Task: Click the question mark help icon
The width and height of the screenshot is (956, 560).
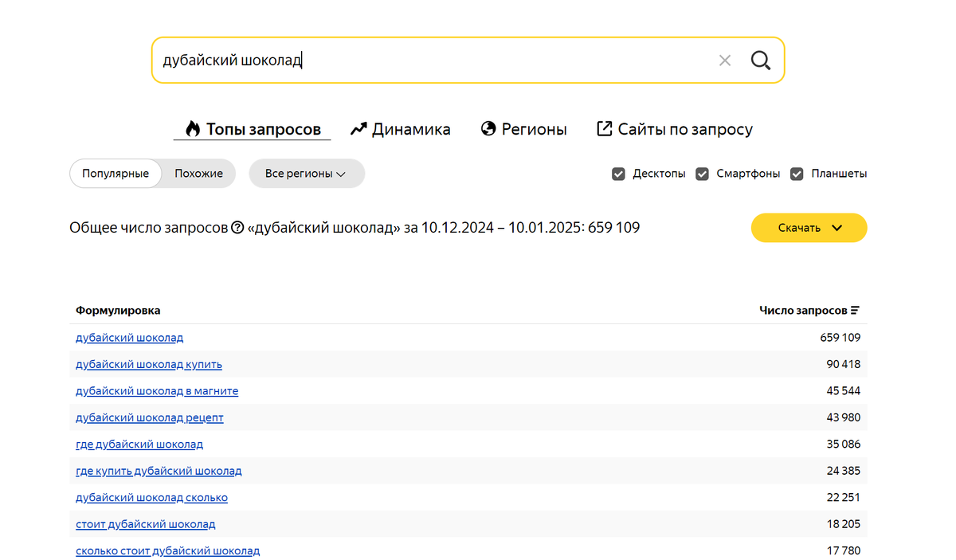Action: pos(237,229)
